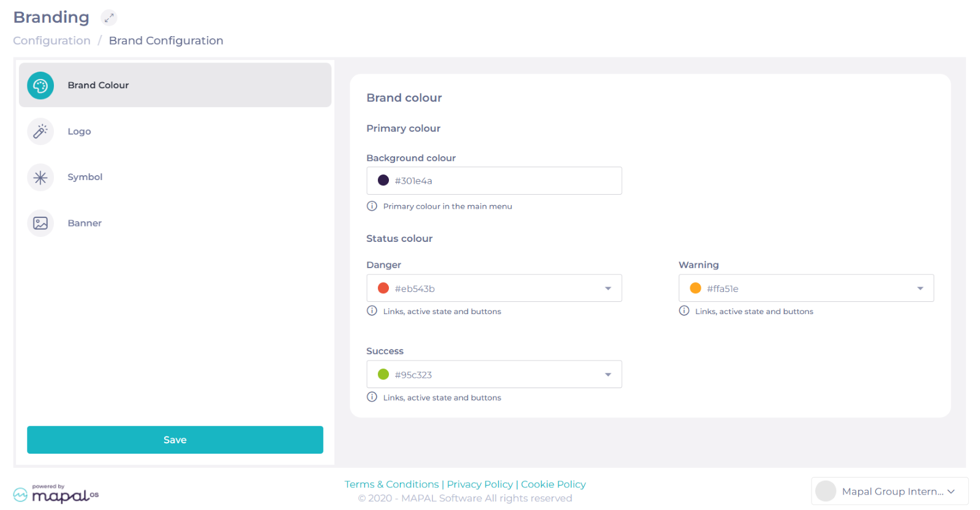This screenshot has height=510, width=980.
Task: Click the dark purple background colour swatch
Action: click(383, 181)
